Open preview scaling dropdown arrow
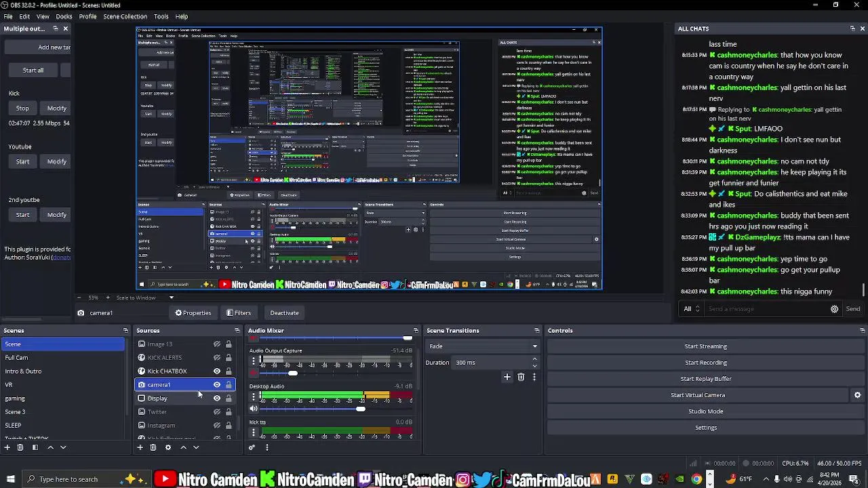 pos(171,298)
